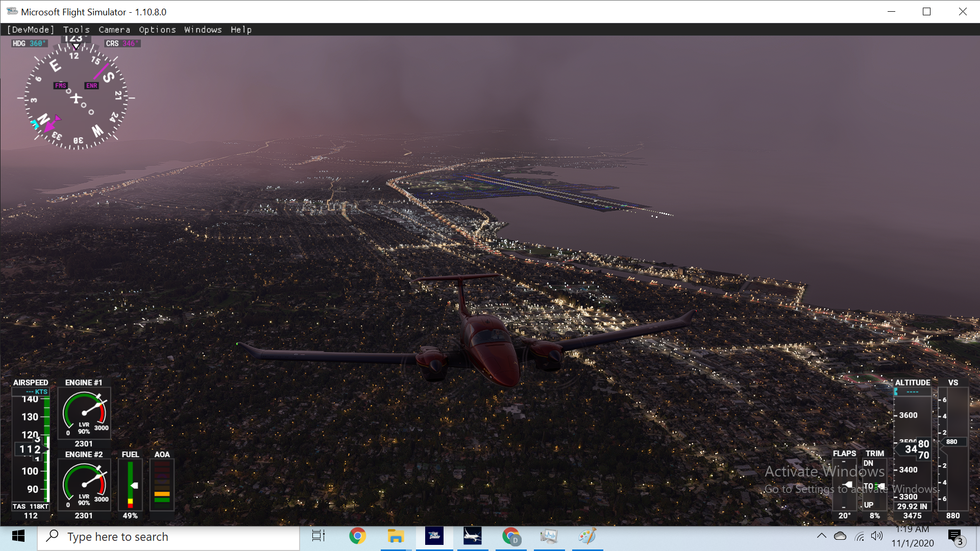Open the Windows Start menu
The image size is (980, 551).
click(x=18, y=537)
